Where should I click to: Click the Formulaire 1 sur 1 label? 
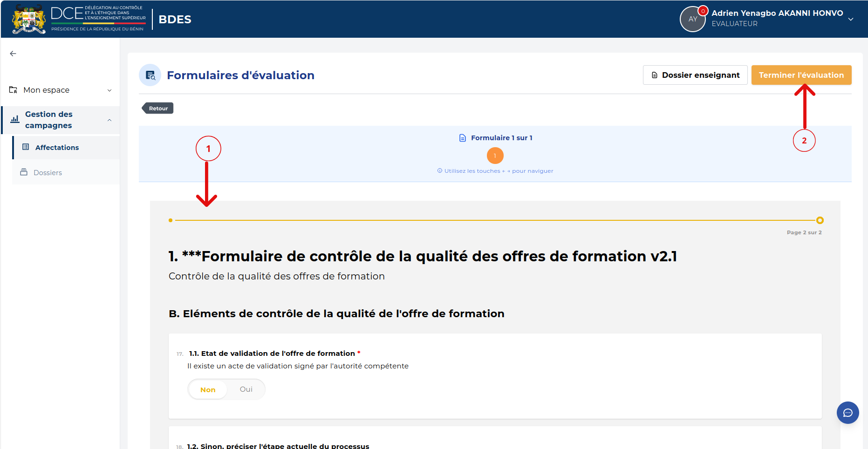pos(502,138)
